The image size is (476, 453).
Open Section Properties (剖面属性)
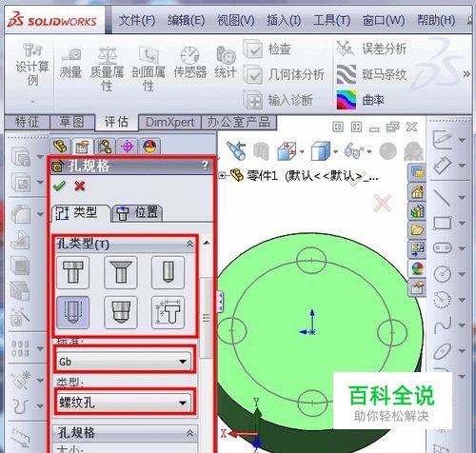pyautogui.click(x=149, y=69)
